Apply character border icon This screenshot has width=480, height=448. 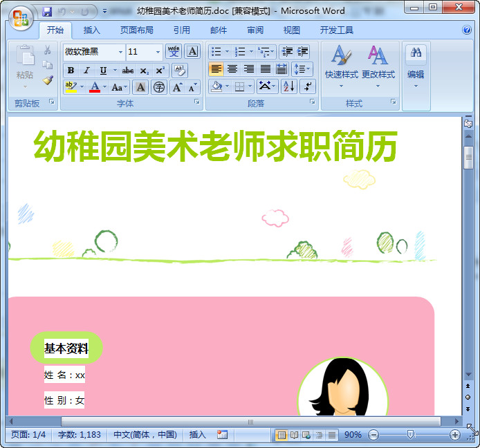pos(192,51)
